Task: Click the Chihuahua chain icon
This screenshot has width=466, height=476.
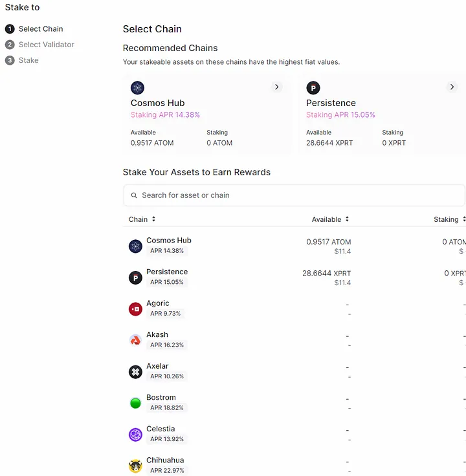Action: coord(135,466)
